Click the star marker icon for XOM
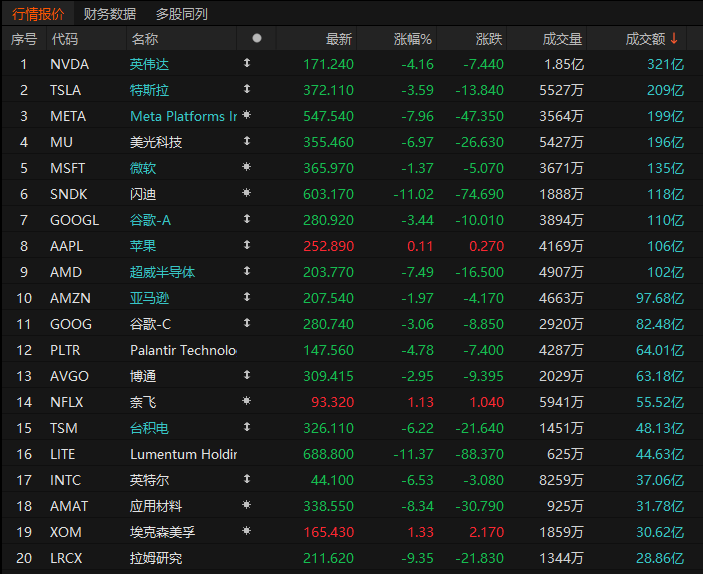This screenshot has height=574, width=703. [247, 531]
